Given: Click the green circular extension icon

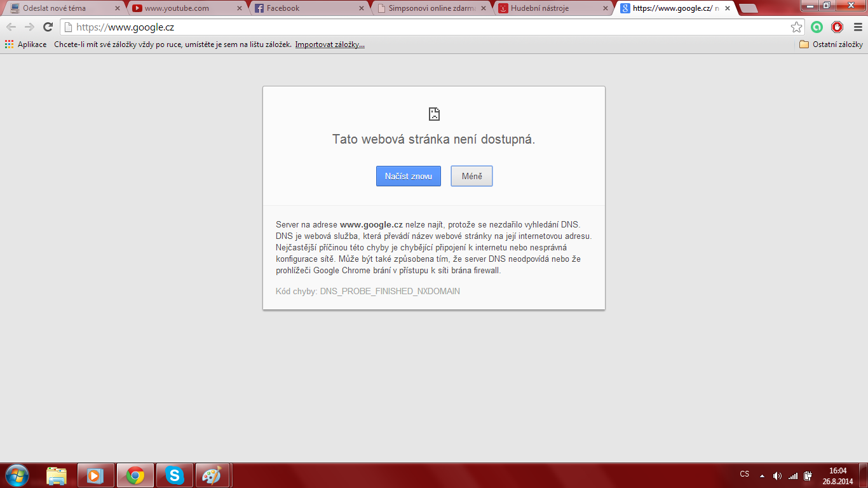Looking at the screenshot, I should (817, 27).
